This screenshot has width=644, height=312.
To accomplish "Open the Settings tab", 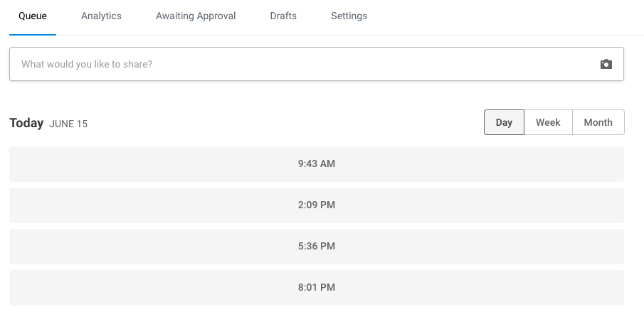I will (349, 16).
